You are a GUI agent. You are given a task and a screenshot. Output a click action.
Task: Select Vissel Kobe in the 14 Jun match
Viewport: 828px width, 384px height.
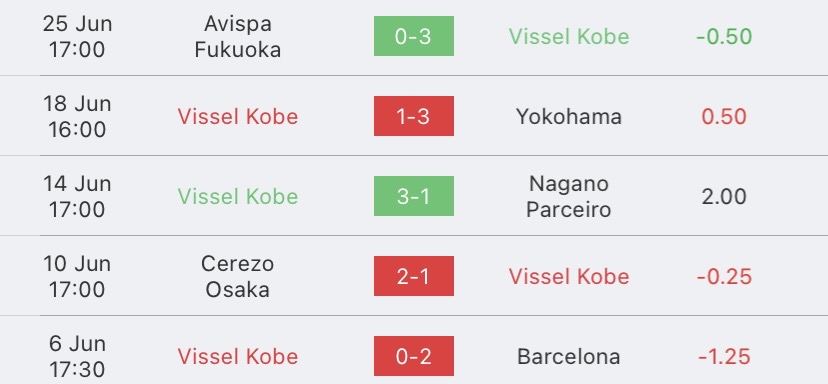point(238,196)
